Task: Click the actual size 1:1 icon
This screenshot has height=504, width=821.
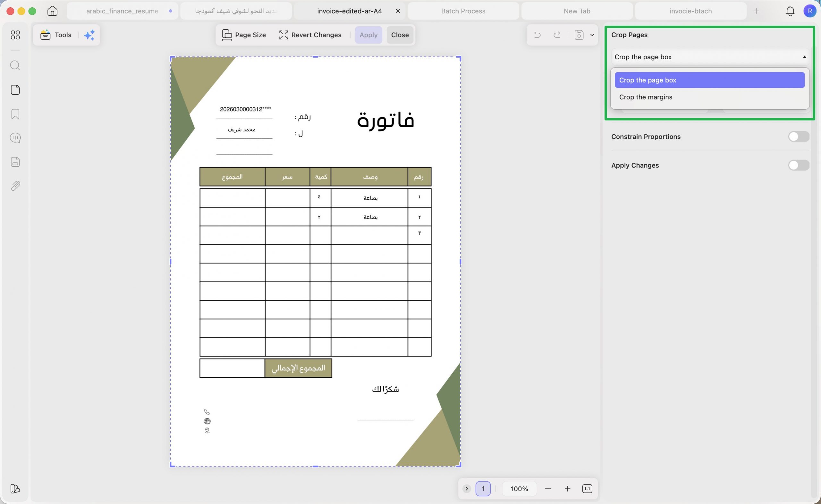Action: [587, 489]
